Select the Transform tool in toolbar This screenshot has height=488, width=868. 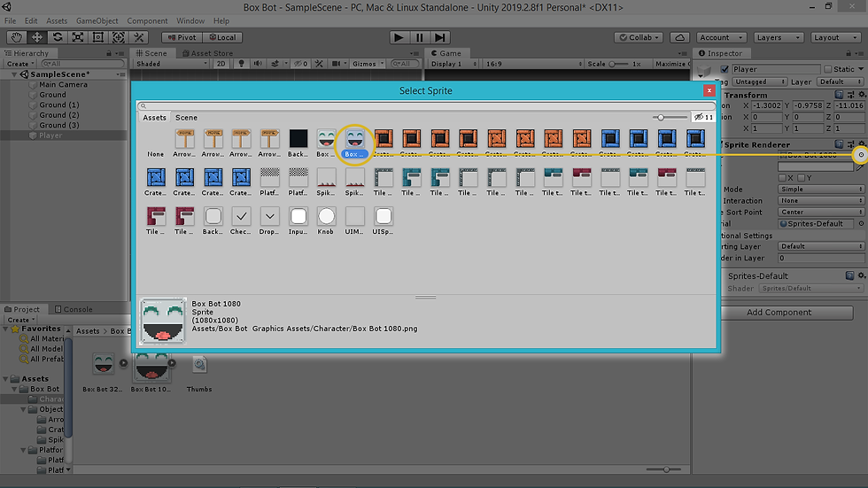[x=119, y=37]
